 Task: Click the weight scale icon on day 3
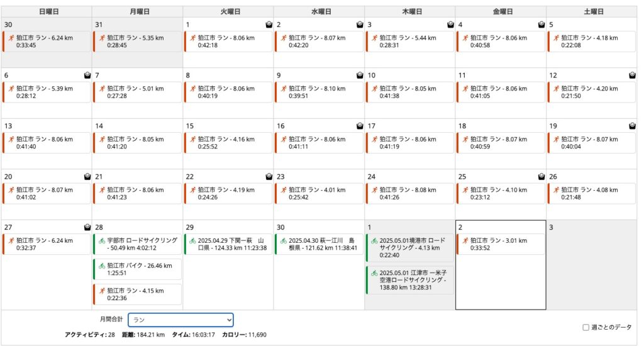pos(450,25)
